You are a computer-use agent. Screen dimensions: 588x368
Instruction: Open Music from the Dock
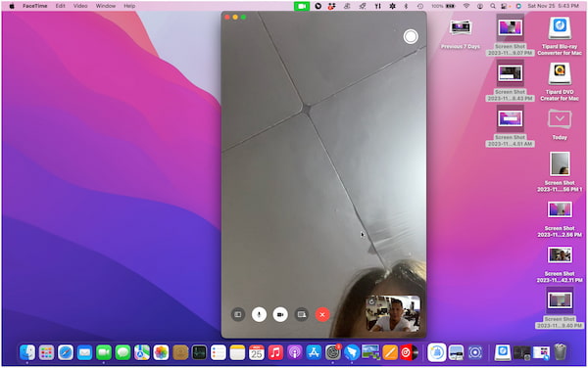275,352
